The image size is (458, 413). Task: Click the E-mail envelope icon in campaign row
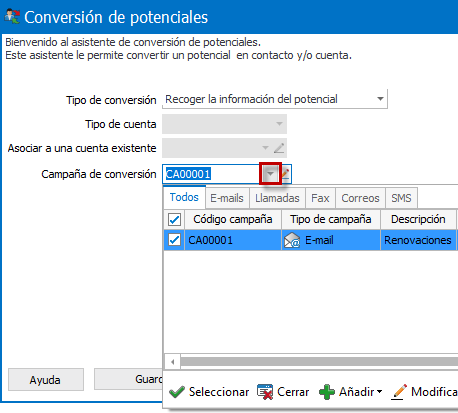pos(292,240)
